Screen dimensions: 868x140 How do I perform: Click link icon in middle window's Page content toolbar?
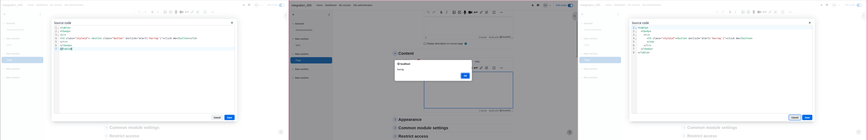coord(481,68)
